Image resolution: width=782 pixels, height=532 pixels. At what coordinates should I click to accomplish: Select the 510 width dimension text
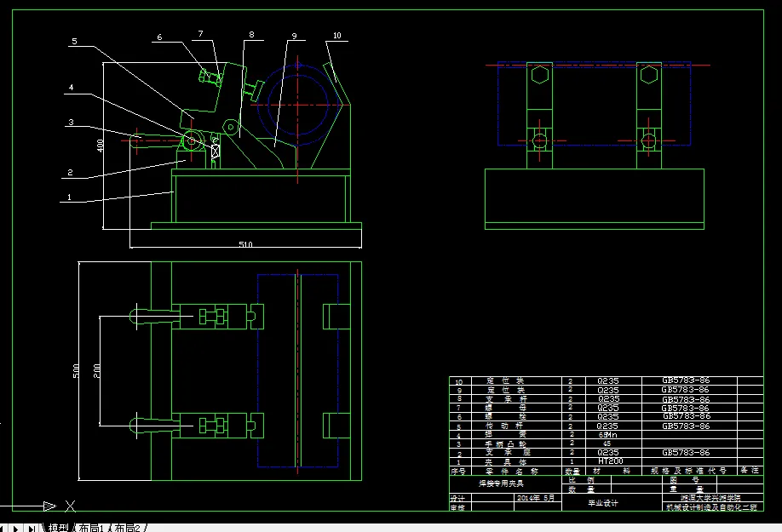pyautogui.click(x=245, y=244)
